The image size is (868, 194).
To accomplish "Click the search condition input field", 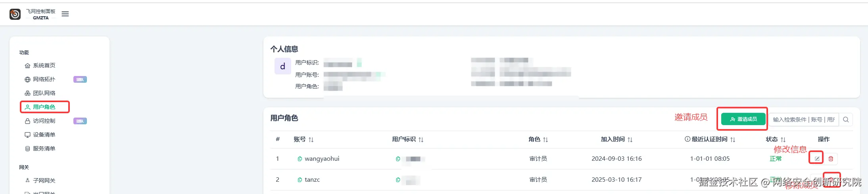I will (803, 120).
